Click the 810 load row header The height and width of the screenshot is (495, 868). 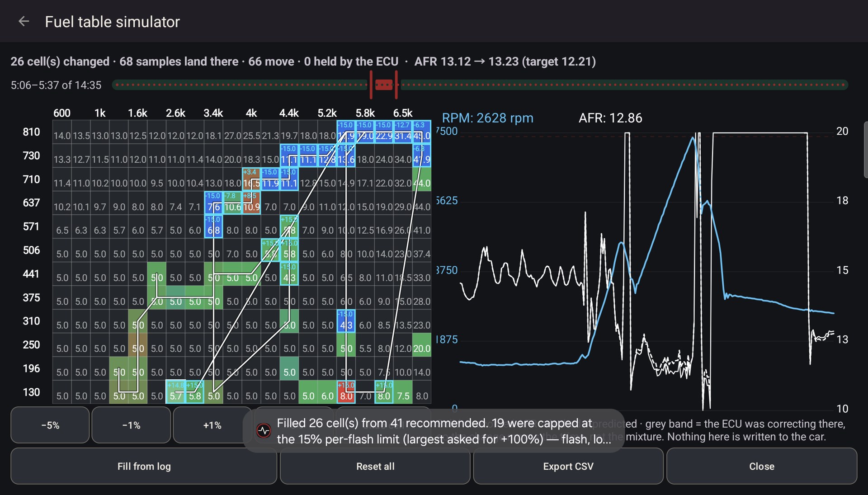[31, 132]
